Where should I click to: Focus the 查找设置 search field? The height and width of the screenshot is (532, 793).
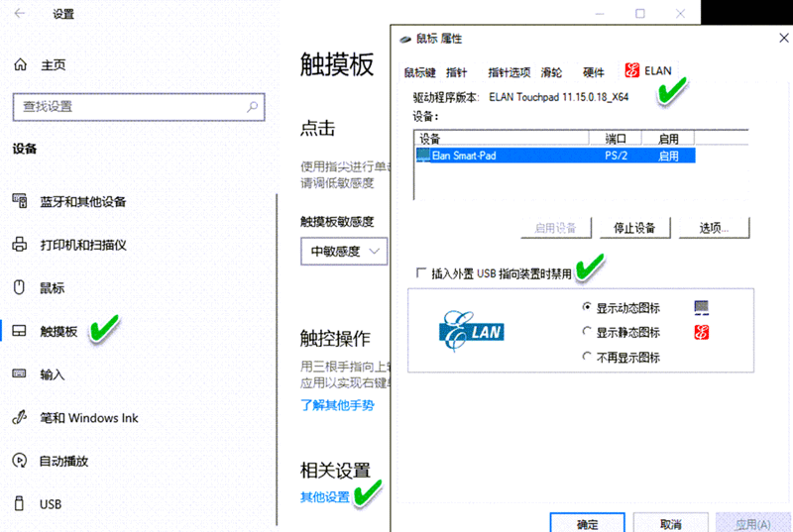[139, 107]
